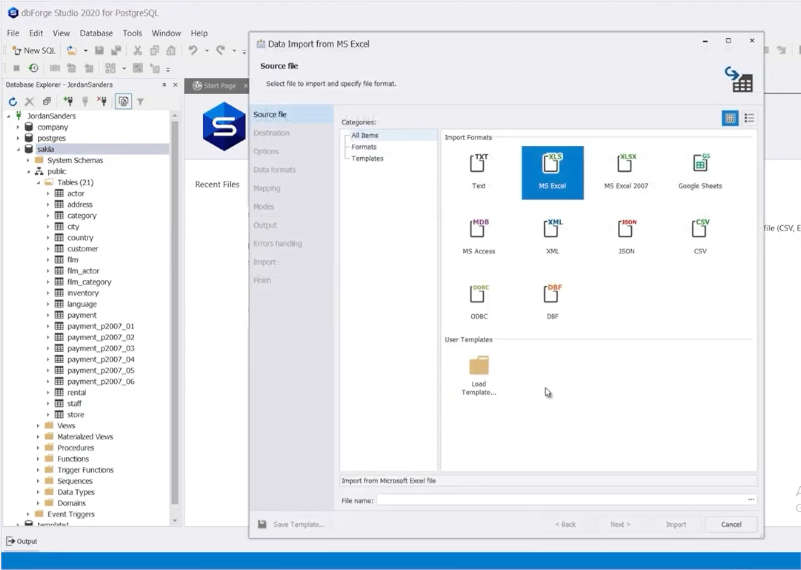Collapse the Tables (21) node
Viewport: 801px width, 570px height.
click(38, 182)
